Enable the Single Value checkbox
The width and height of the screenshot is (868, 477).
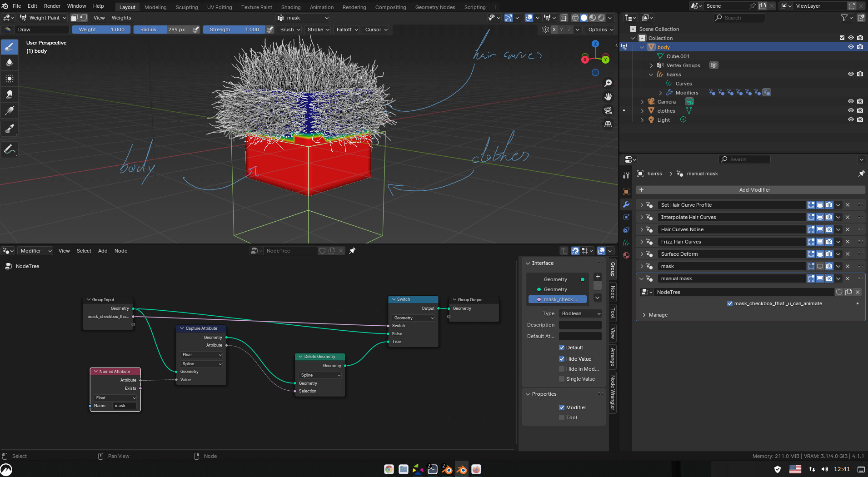[562, 379]
